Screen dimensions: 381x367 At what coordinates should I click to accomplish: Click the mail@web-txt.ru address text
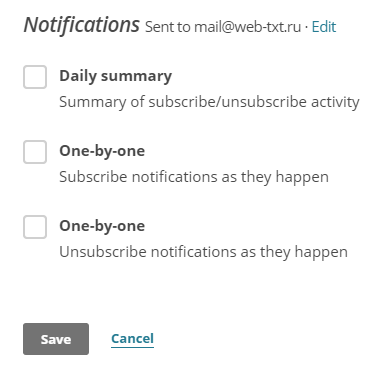click(x=248, y=27)
